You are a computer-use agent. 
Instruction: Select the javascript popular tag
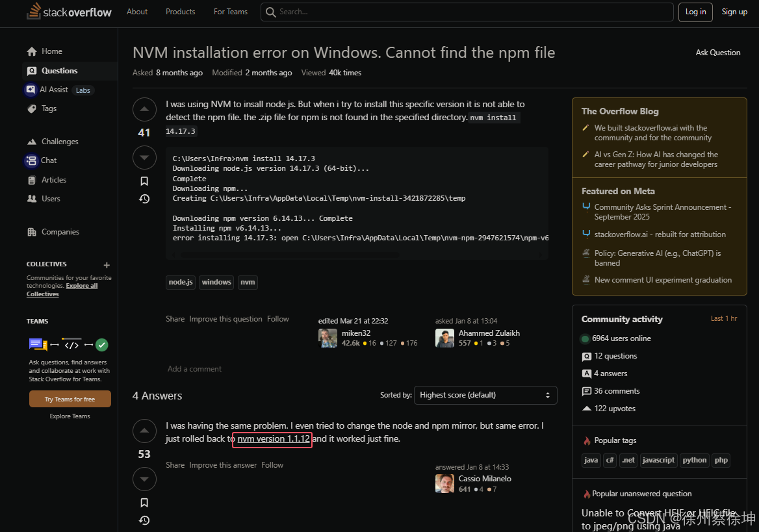pyautogui.click(x=658, y=461)
